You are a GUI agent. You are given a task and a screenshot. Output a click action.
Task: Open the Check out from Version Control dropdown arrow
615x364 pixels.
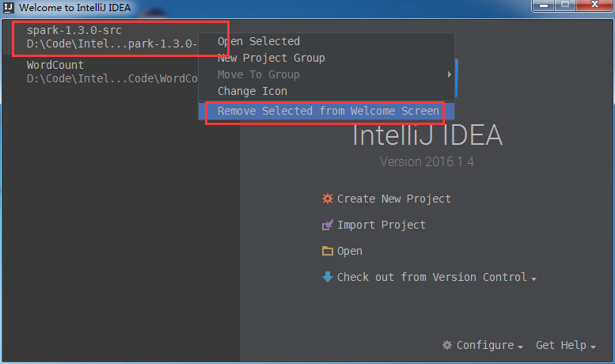coord(533,279)
